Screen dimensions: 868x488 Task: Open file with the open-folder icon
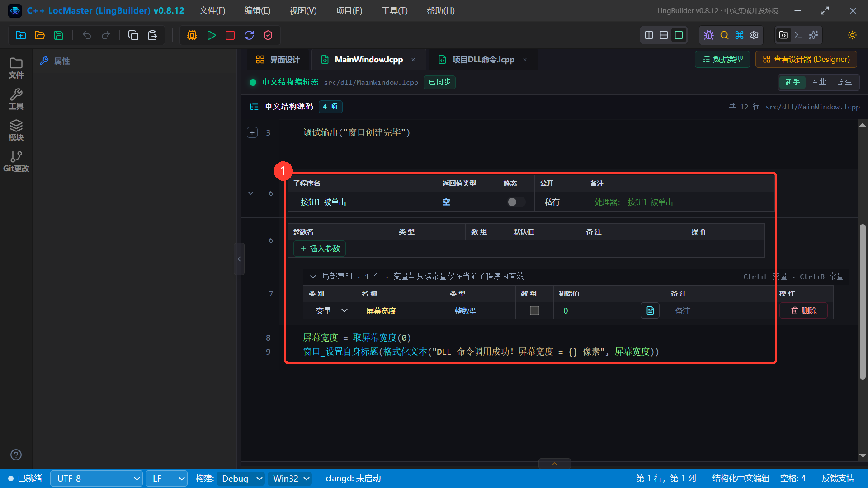tap(40, 35)
